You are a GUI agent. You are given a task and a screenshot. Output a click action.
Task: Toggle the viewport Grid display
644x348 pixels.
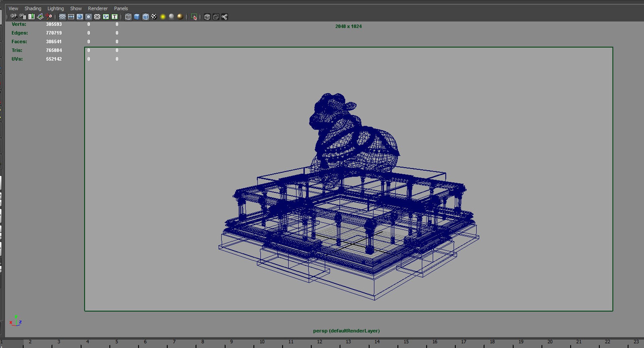(62, 17)
